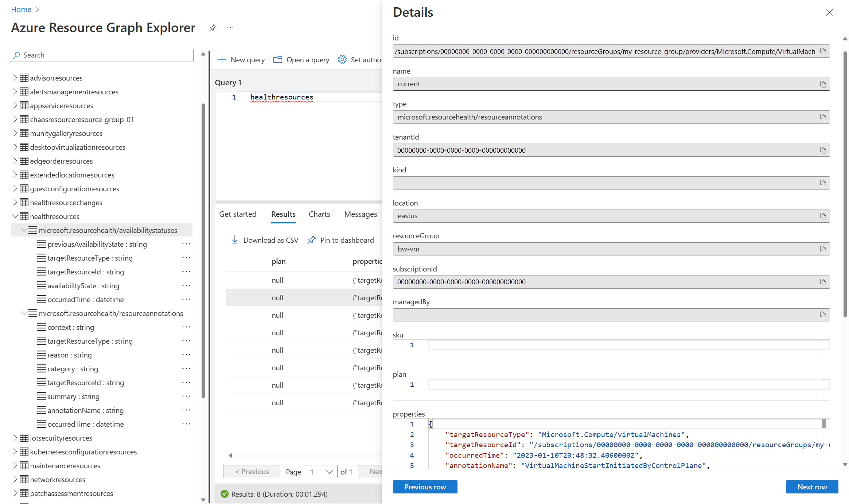849x504 pixels.
Task: Switch to the Messages tab
Action: tap(361, 214)
